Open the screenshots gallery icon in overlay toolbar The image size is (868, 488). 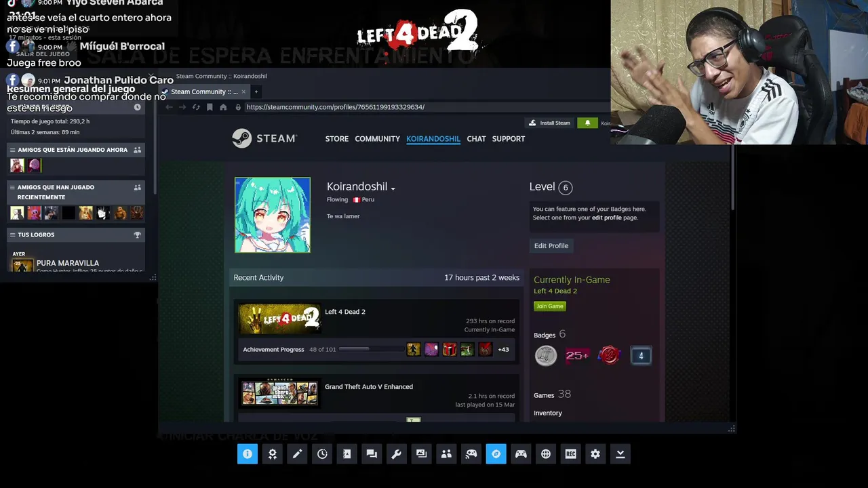[421, 454]
